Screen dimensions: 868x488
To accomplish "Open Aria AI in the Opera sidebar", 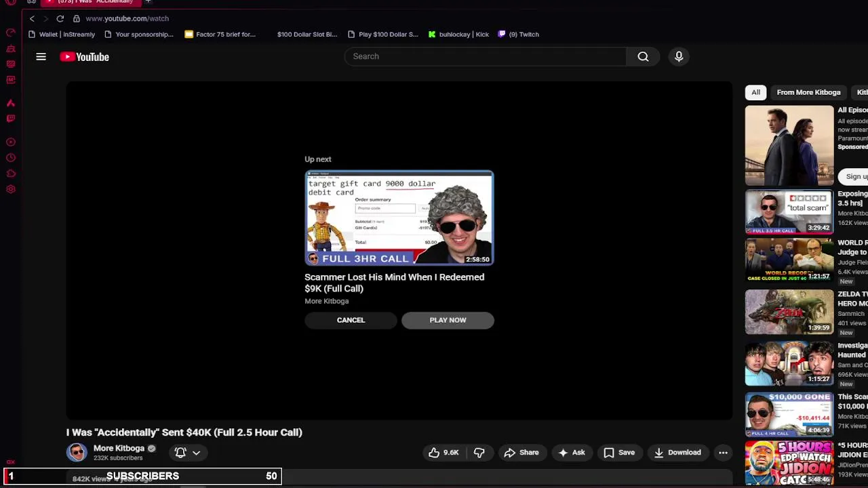I will point(11,103).
